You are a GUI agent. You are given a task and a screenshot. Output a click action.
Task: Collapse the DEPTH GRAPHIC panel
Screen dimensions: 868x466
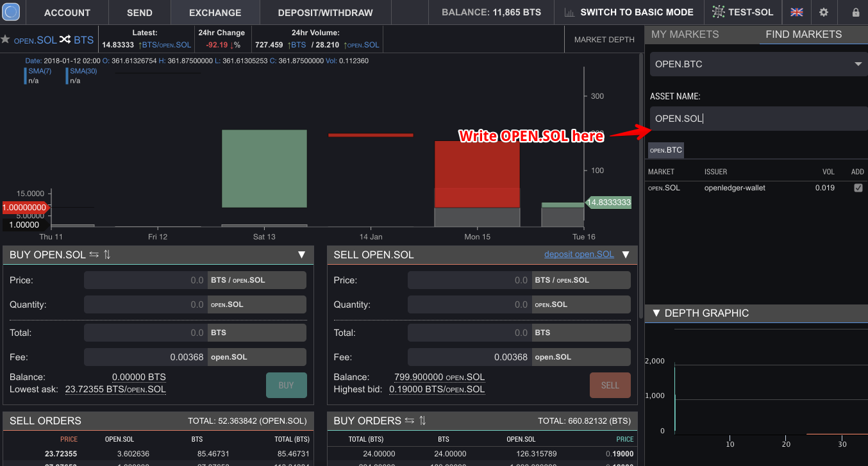[656, 313]
